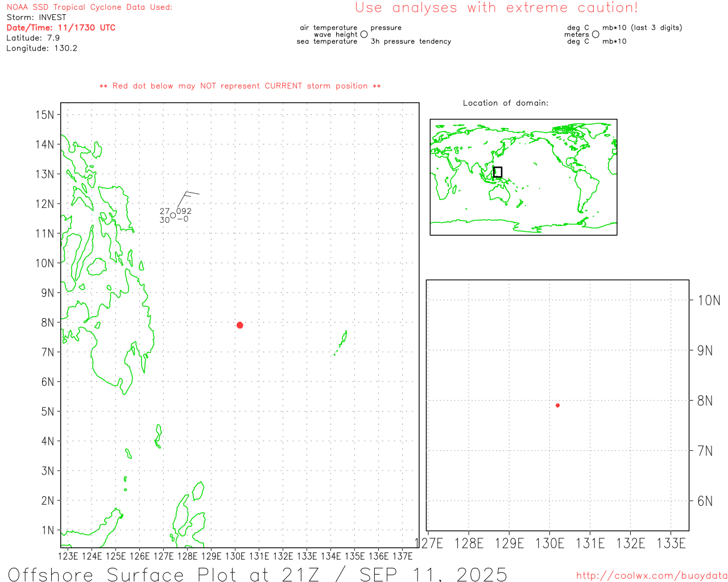
Task: Click the '130E' label on main map axis
Action: 235,556
